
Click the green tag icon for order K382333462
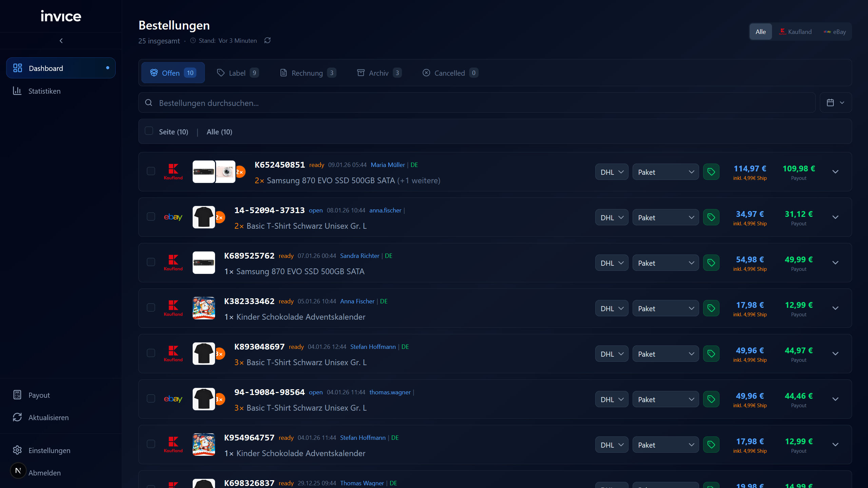click(x=711, y=308)
